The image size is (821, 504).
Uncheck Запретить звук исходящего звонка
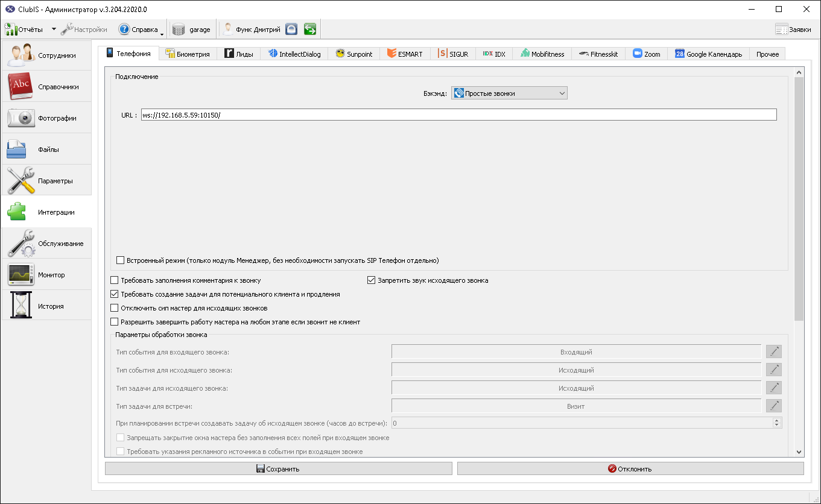[x=372, y=280]
